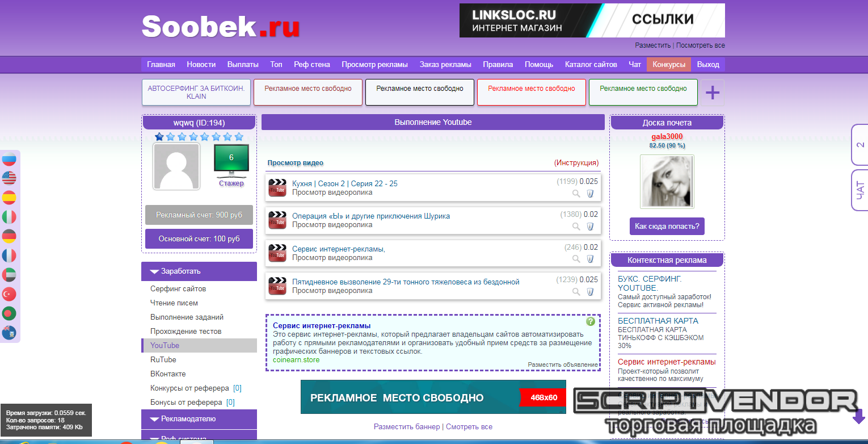Choose the Spanish flag language icon

click(9, 198)
